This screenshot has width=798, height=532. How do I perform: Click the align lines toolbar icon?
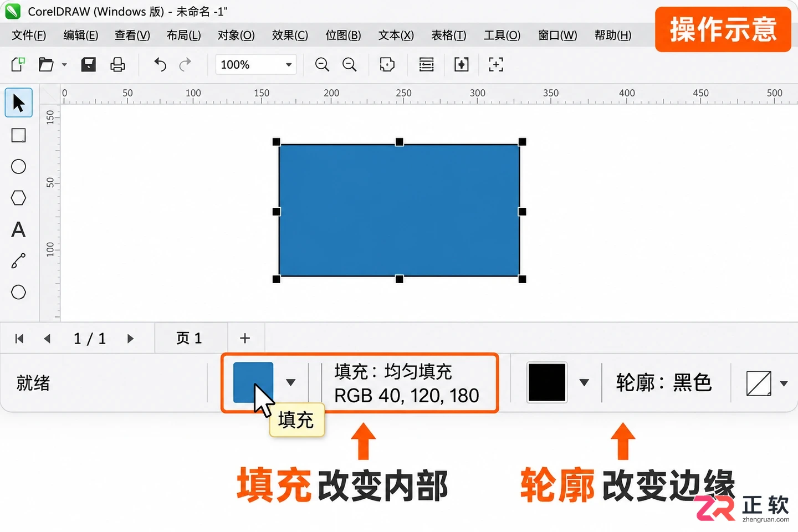pyautogui.click(x=426, y=65)
